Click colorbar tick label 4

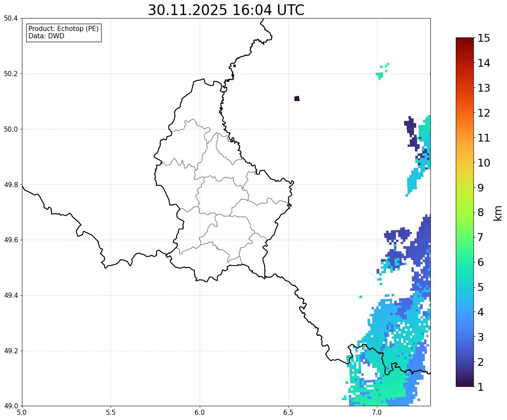click(481, 312)
